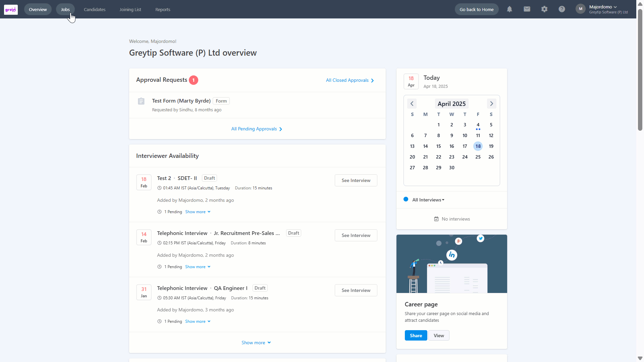Image resolution: width=644 pixels, height=362 pixels.
Task: Click the clock icon beside 01:45 AM
Action: pyautogui.click(x=159, y=188)
